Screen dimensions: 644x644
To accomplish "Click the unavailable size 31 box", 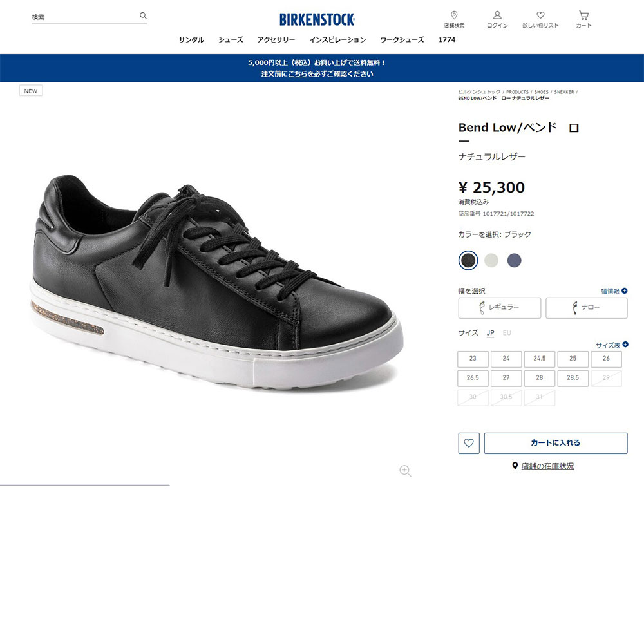I will click(540, 397).
